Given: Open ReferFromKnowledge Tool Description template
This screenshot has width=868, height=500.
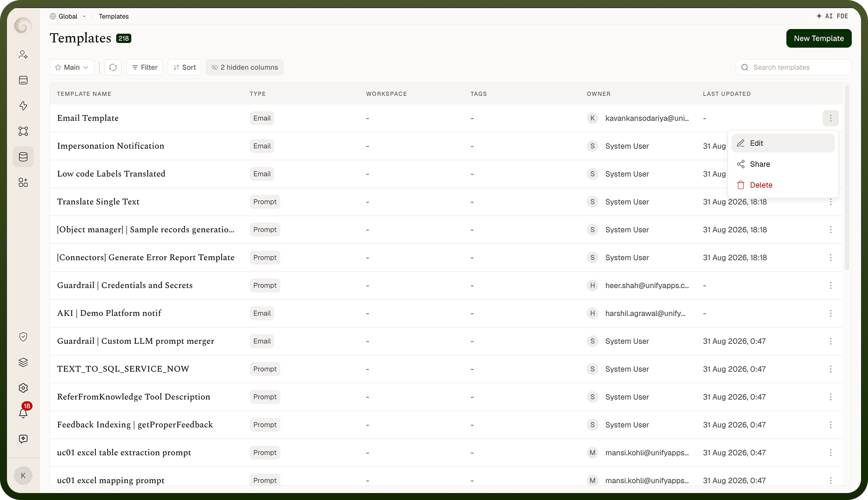Looking at the screenshot, I should [134, 397].
